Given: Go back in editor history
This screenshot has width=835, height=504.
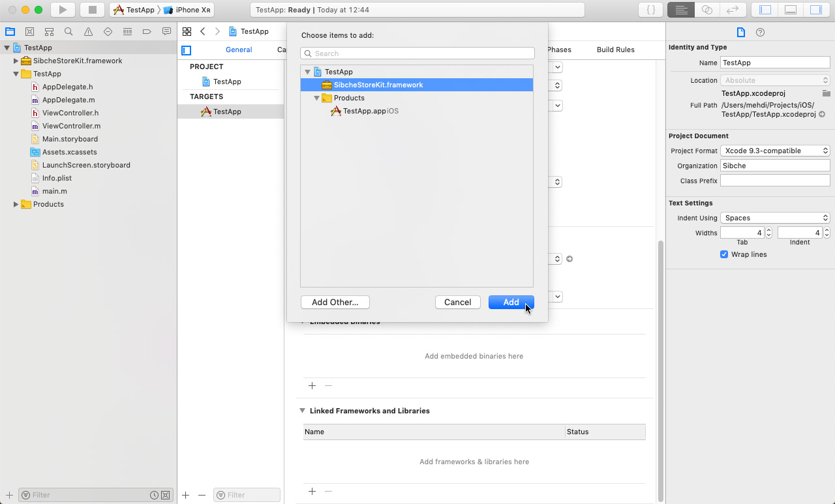Looking at the screenshot, I should [x=203, y=31].
